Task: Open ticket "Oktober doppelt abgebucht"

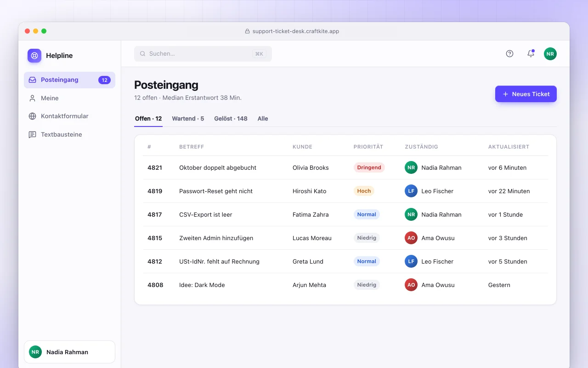Action: [218, 167]
